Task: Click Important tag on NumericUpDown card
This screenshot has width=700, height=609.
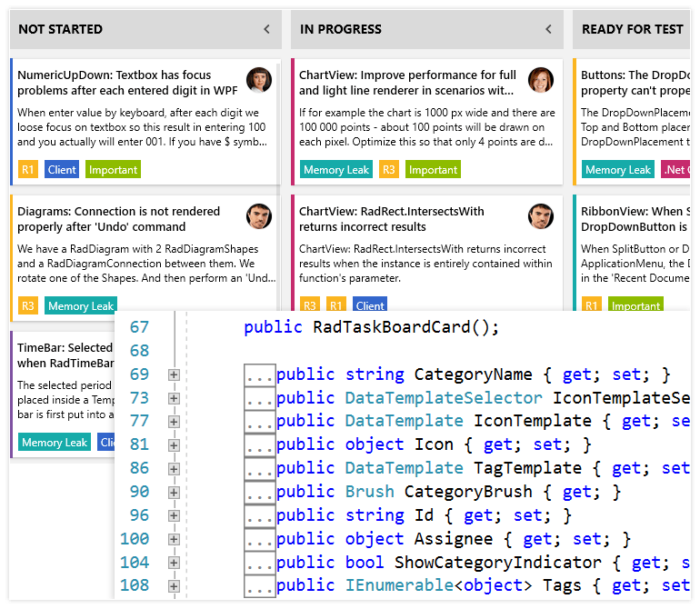Action: [x=113, y=170]
